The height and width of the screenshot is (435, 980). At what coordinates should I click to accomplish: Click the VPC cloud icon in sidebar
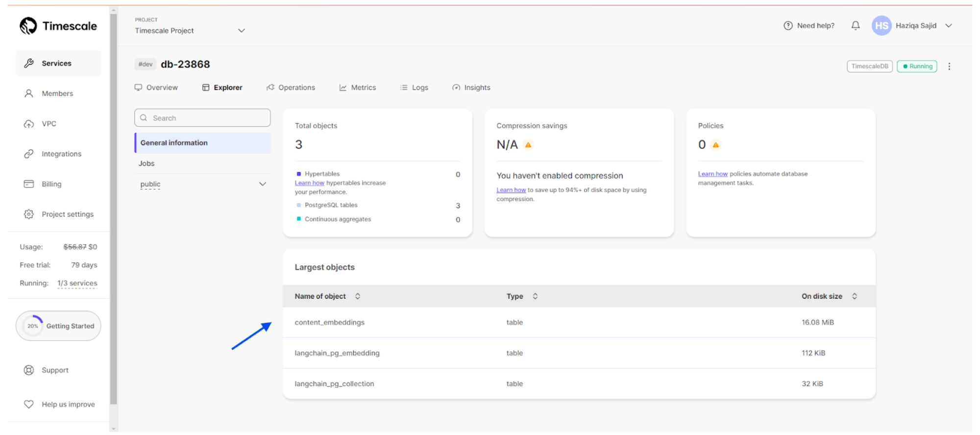tap(29, 124)
